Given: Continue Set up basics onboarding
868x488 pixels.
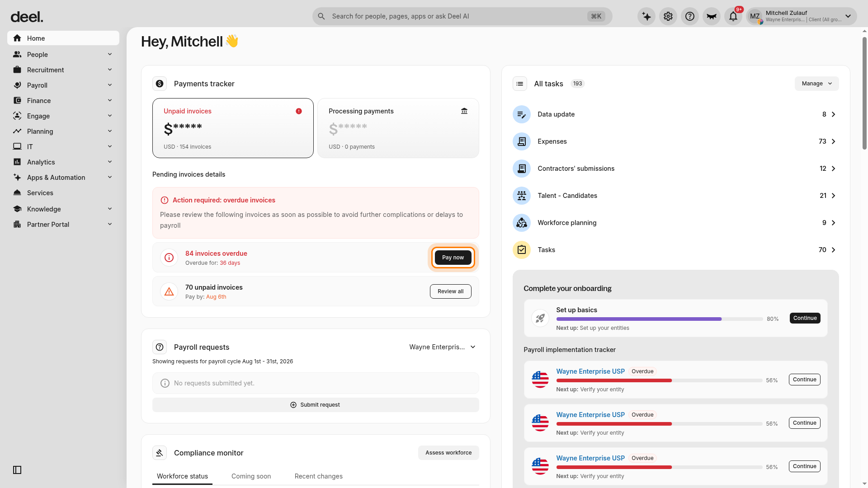Looking at the screenshot, I should (805, 318).
